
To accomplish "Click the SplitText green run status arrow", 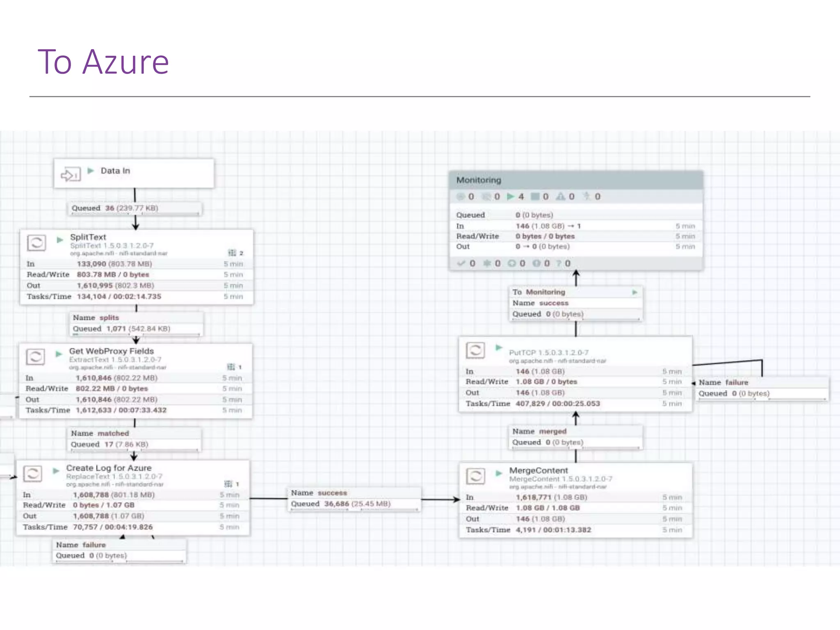I will coord(60,240).
